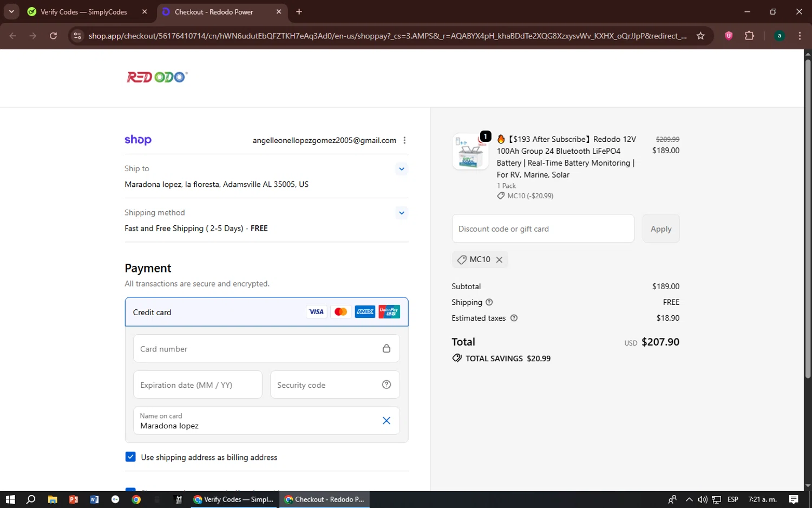The height and width of the screenshot is (508, 812).
Task: Open the Chrome three-dot menu
Action: [x=800, y=36]
